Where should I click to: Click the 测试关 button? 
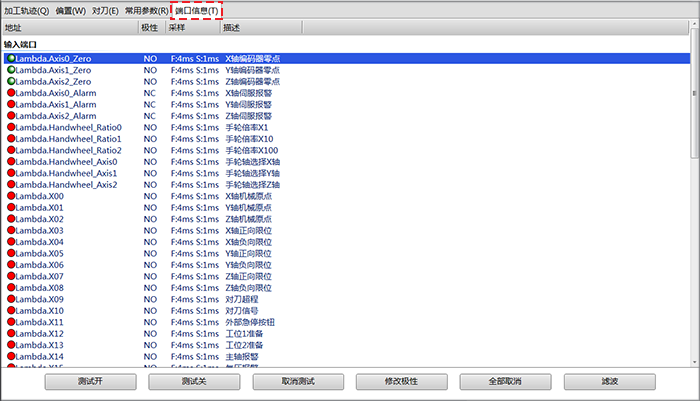point(194,381)
